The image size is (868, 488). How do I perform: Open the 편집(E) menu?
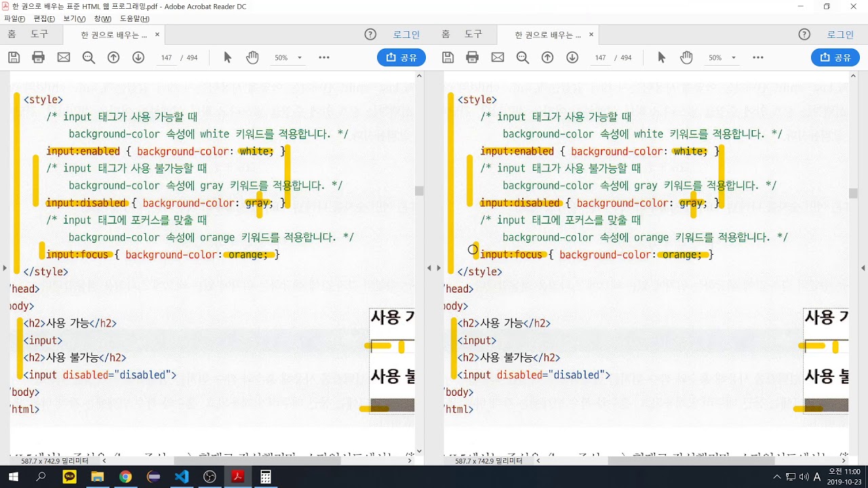44,18
